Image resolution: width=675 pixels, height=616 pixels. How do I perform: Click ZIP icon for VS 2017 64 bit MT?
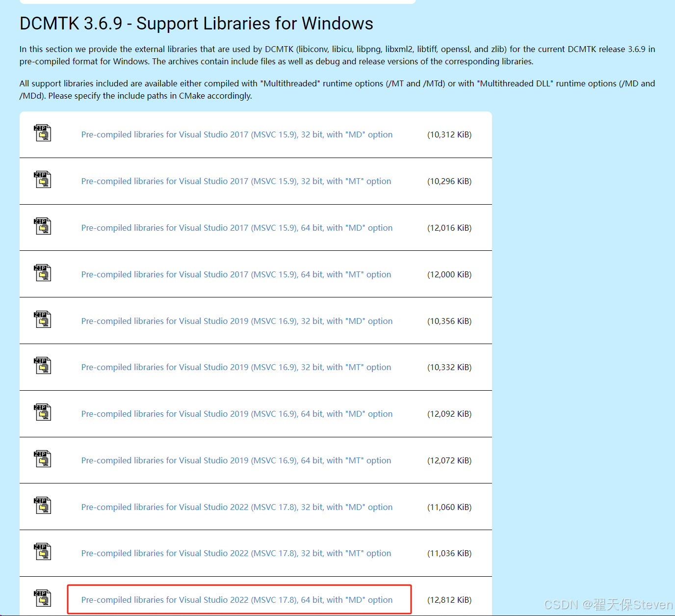tap(43, 273)
